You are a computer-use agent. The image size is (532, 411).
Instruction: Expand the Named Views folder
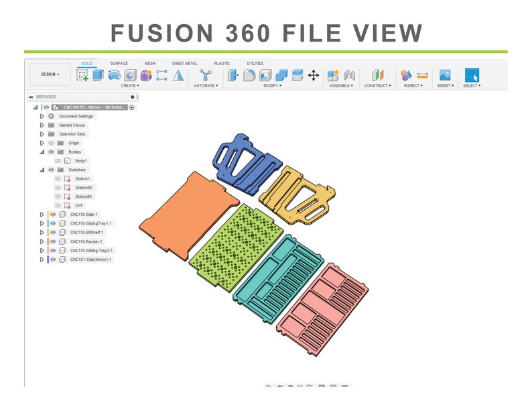tap(42, 125)
